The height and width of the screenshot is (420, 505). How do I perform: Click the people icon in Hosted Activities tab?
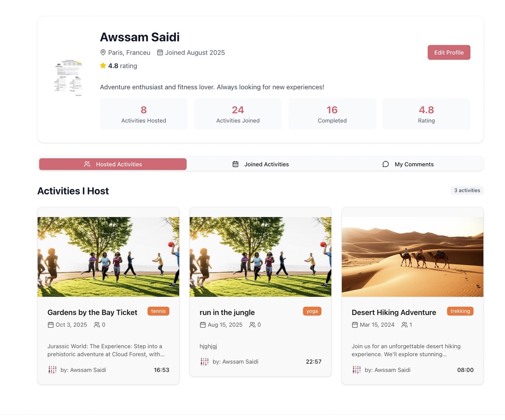(87, 164)
